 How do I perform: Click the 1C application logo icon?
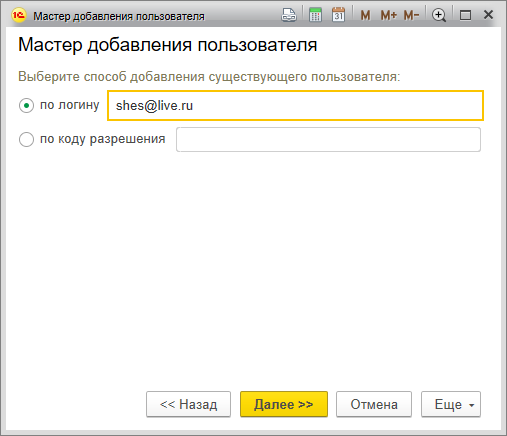pos(19,15)
